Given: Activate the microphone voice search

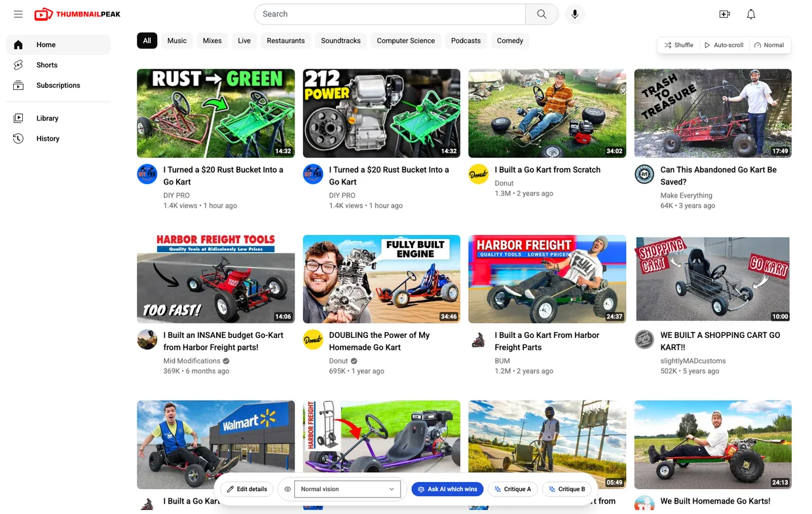Looking at the screenshot, I should pyautogui.click(x=575, y=14).
